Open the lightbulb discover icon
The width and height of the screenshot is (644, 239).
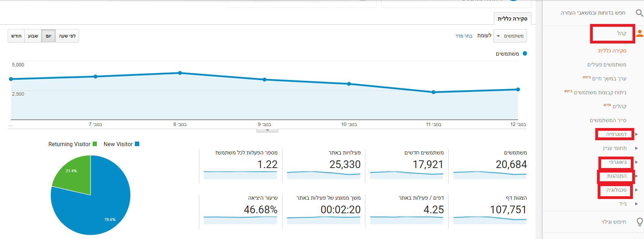tap(640, 222)
